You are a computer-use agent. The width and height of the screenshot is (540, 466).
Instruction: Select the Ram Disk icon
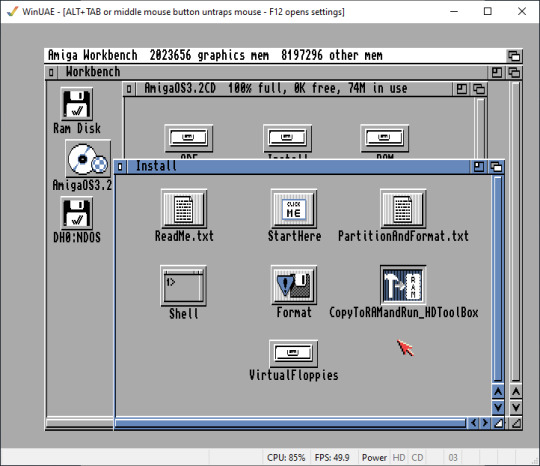77,104
